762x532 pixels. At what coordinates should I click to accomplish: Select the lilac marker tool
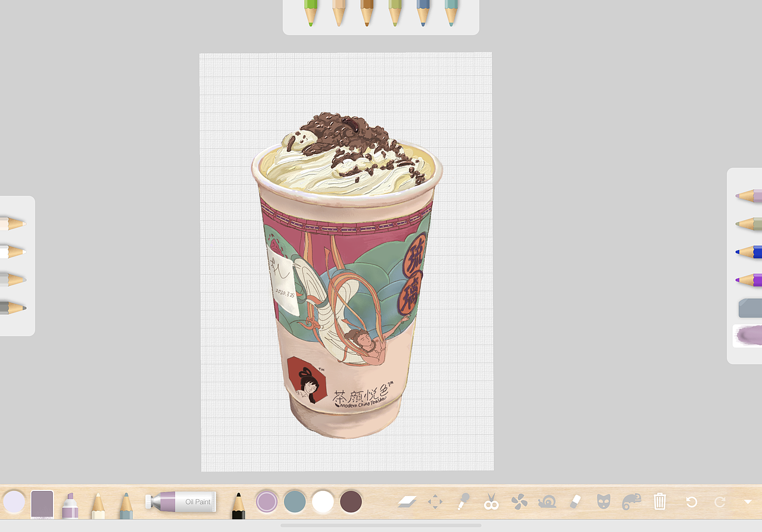[70, 505]
